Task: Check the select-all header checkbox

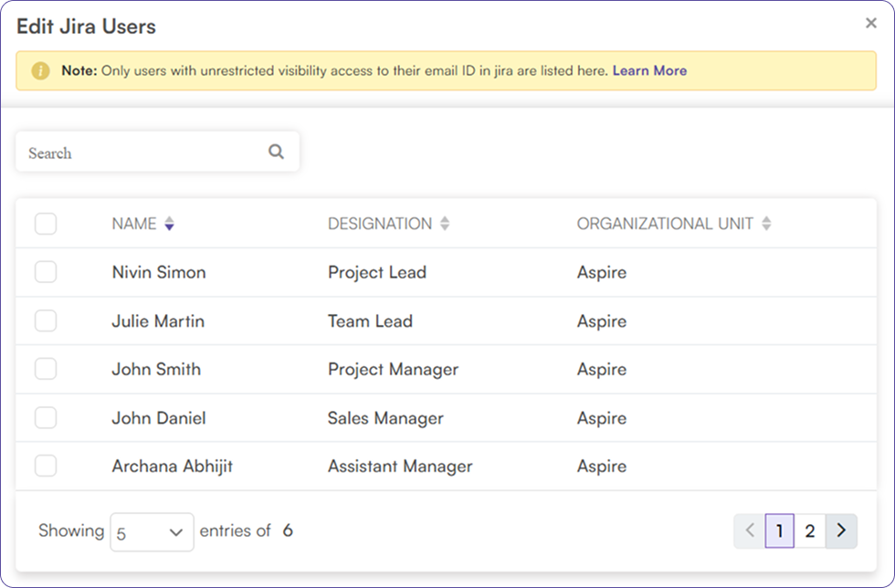Action: 46,224
